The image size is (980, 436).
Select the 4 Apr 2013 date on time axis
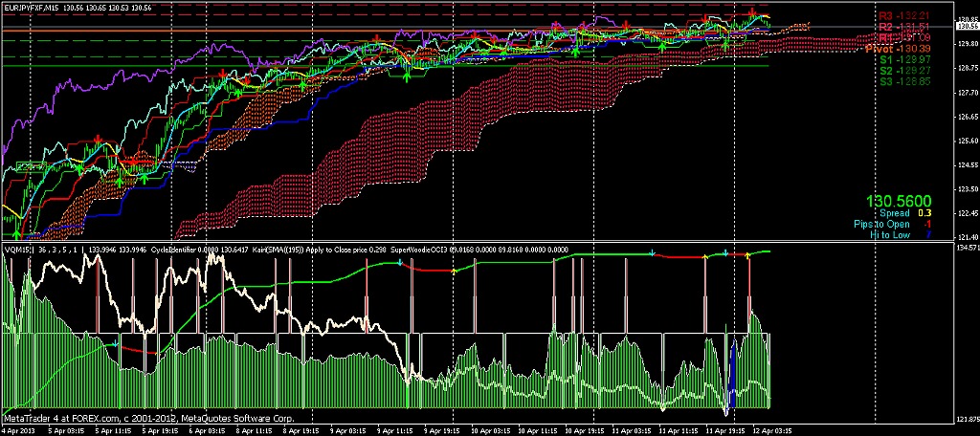click(x=20, y=431)
